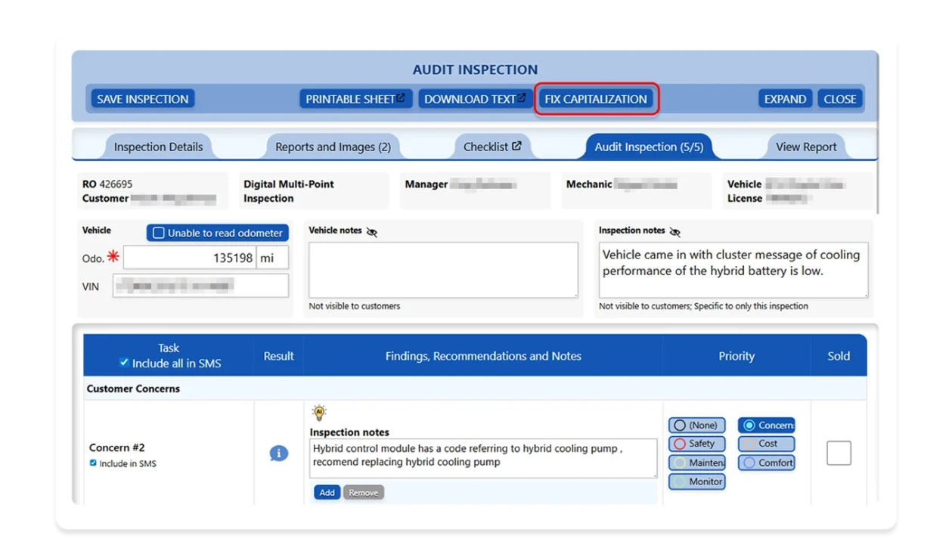Run FIX CAPITALIZATION on the inspection
The width and height of the screenshot is (952, 560).
(596, 97)
